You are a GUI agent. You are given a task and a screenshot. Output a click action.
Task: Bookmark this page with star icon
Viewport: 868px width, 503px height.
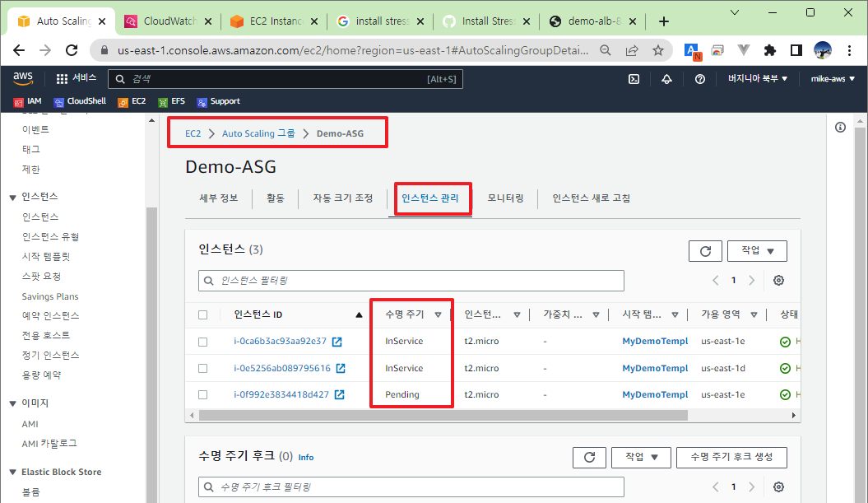point(657,50)
